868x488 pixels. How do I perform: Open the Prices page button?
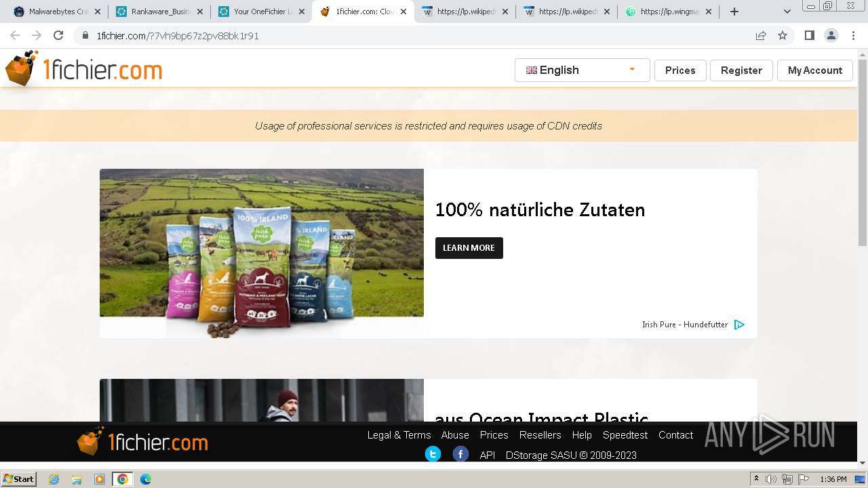680,70
